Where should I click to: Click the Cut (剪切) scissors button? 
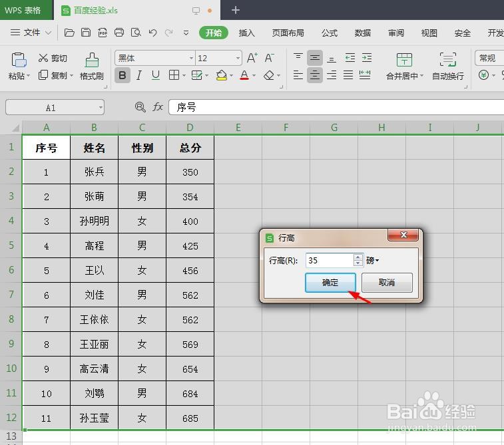pos(53,58)
